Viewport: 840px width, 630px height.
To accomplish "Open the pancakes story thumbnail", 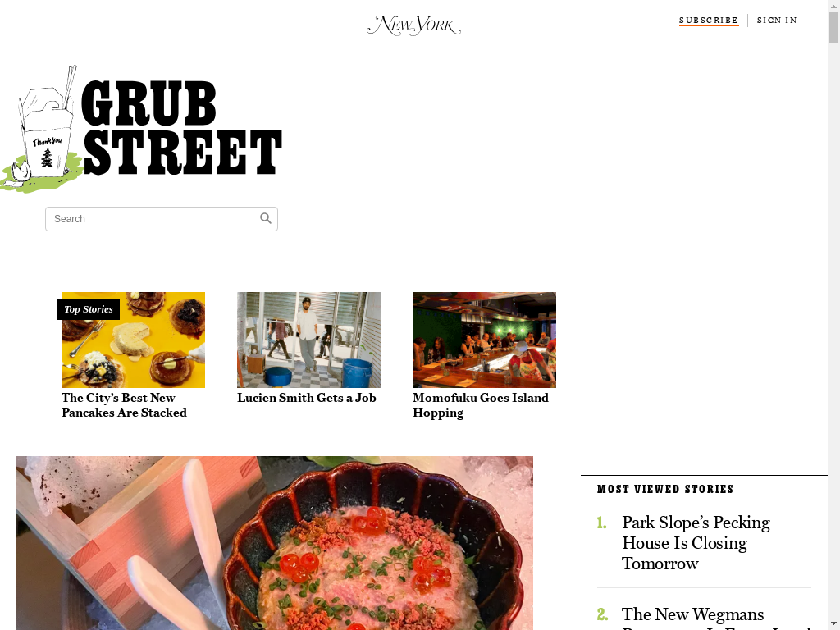I will (134, 340).
